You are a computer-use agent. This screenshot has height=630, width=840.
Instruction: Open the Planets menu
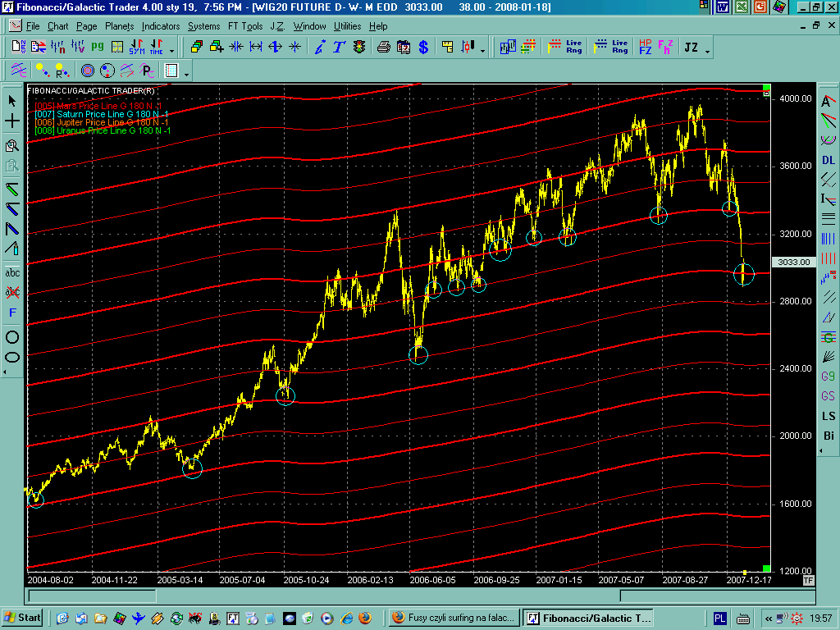119,26
